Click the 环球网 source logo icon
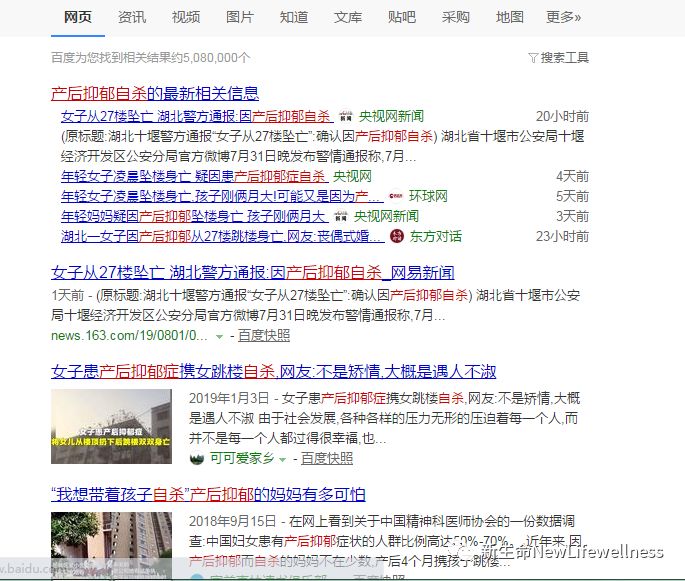 click(396, 197)
